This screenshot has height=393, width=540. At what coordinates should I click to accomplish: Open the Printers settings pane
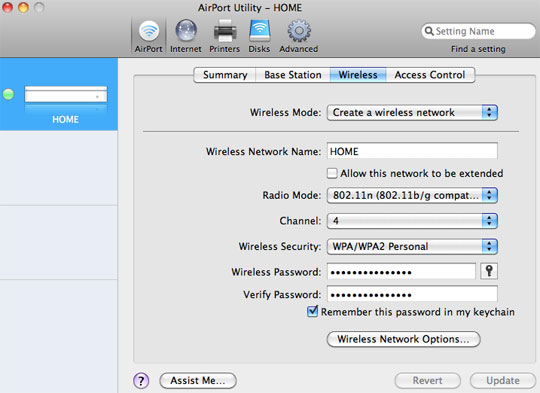tap(225, 37)
